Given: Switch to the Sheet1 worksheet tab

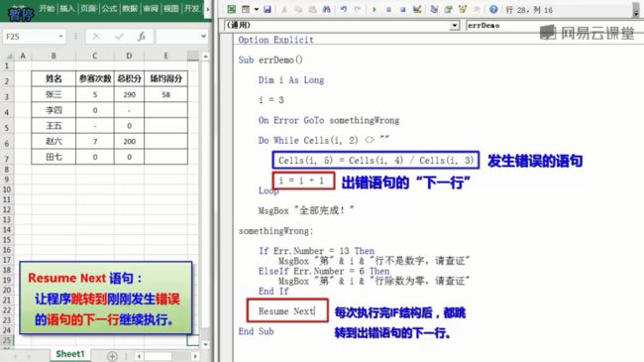Looking at the screenshot, I should click(69, 354).
